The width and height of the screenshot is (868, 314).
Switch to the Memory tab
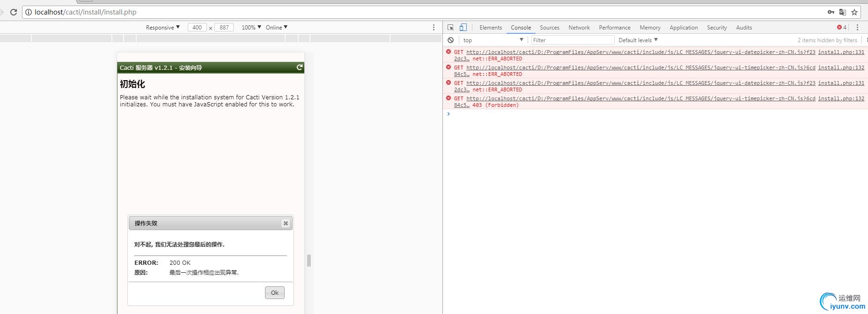650,28
